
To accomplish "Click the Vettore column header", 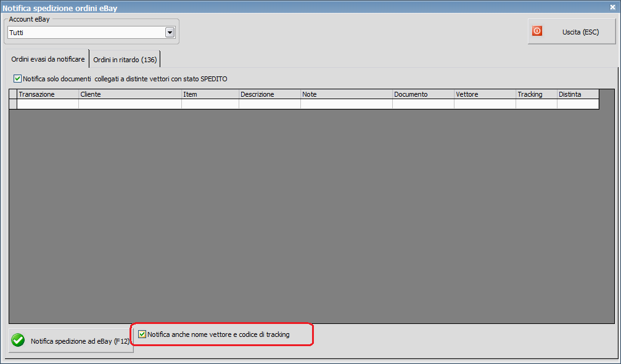I will click(485, 94).
